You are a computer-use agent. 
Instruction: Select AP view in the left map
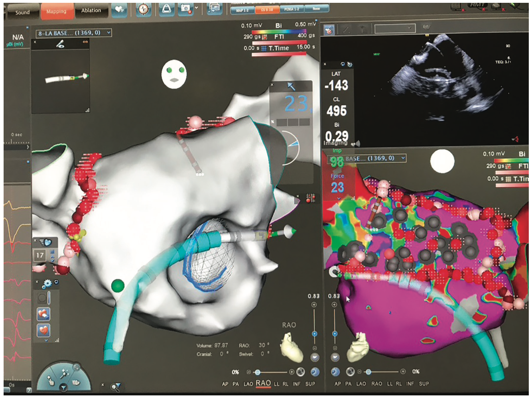[x=225, y=384]
